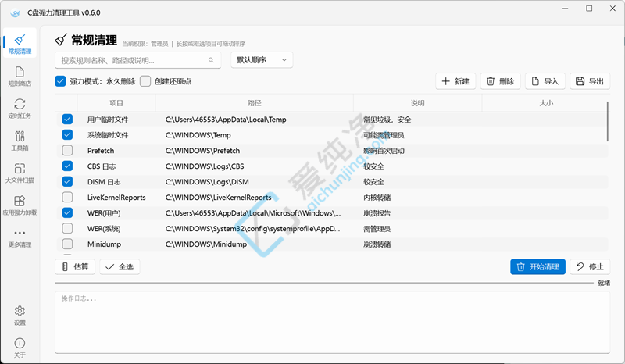Uncheck the DISM 日志 row checkbox

[x=67, y=181]
